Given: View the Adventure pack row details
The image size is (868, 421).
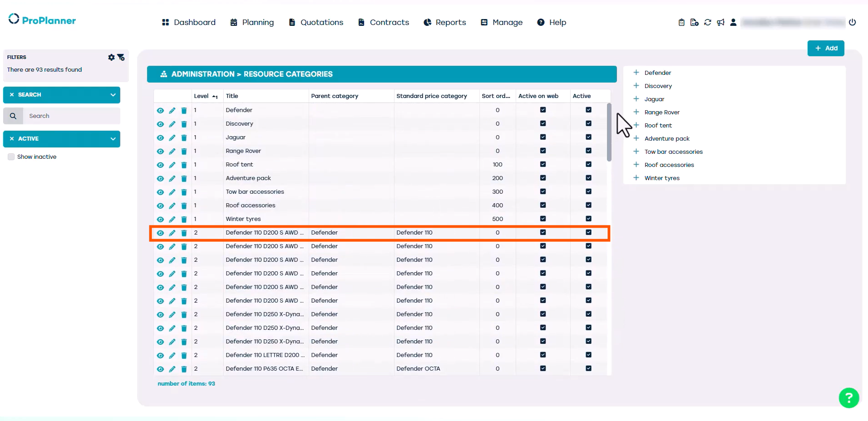Looking at the screenshot, I should point(160,178).
